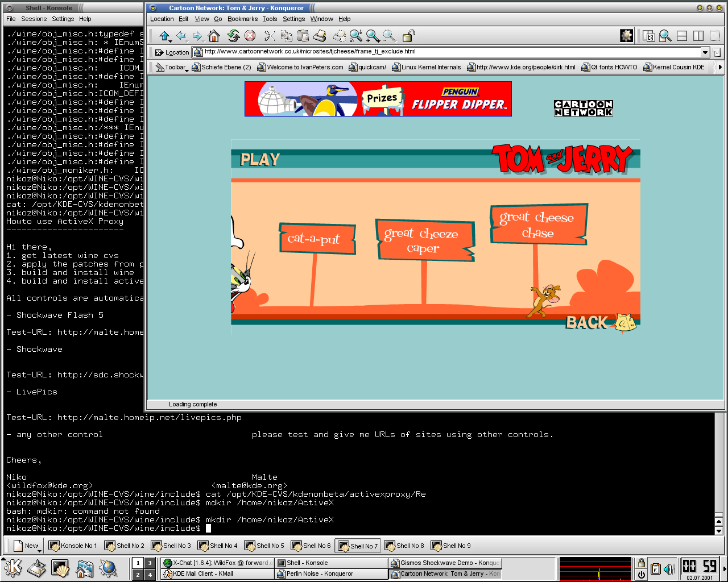Switch to X-Chat taskbar entry
This screenshot has width=728, height=582.
click(217, 563)
